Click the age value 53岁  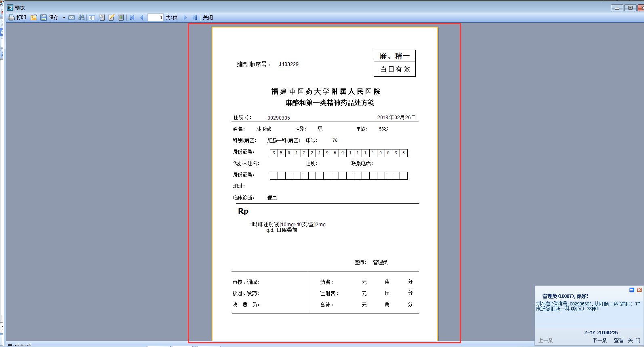pyautogui.click(x=383, y=129)
